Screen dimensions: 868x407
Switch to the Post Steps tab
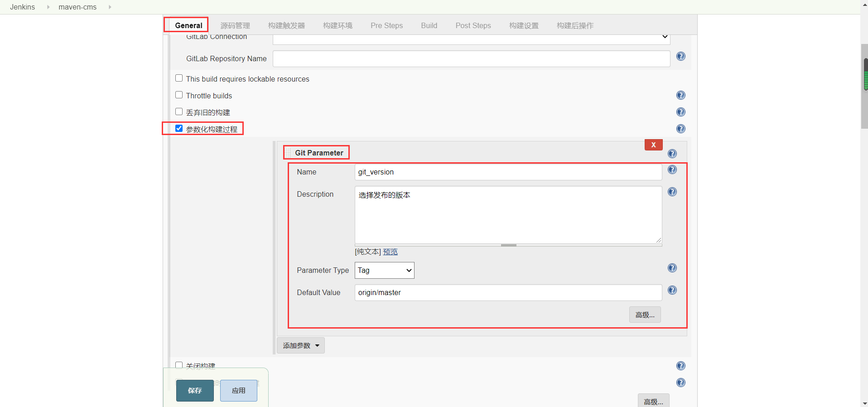pyautogui.click(x=473, y=25)
